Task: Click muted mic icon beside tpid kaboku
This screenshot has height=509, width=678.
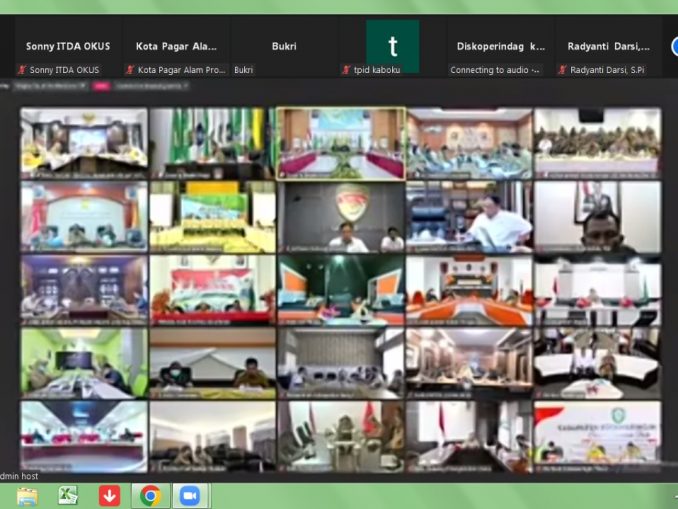Action: pos(346,70)
